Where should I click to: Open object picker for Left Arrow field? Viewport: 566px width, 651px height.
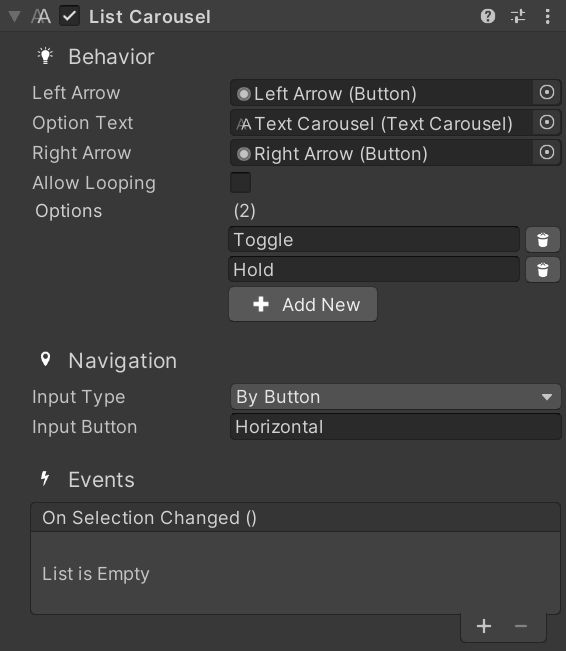tap(547, 92)
